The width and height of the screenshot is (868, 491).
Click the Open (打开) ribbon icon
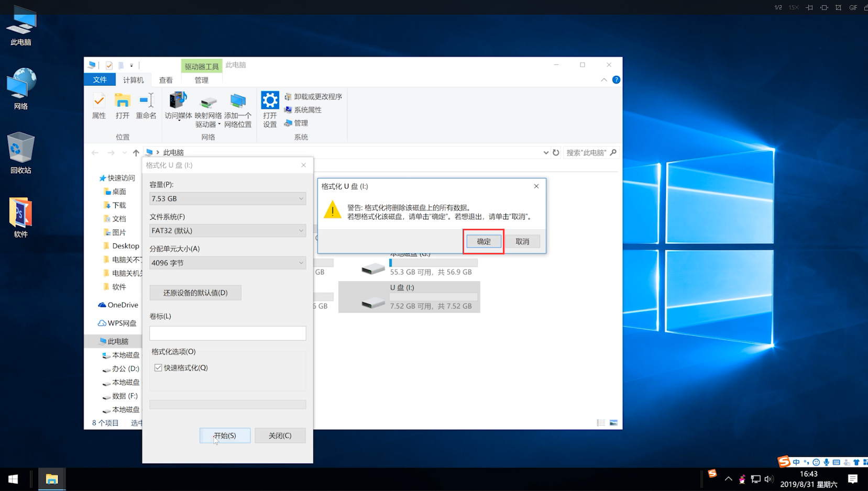coord(122,106)
